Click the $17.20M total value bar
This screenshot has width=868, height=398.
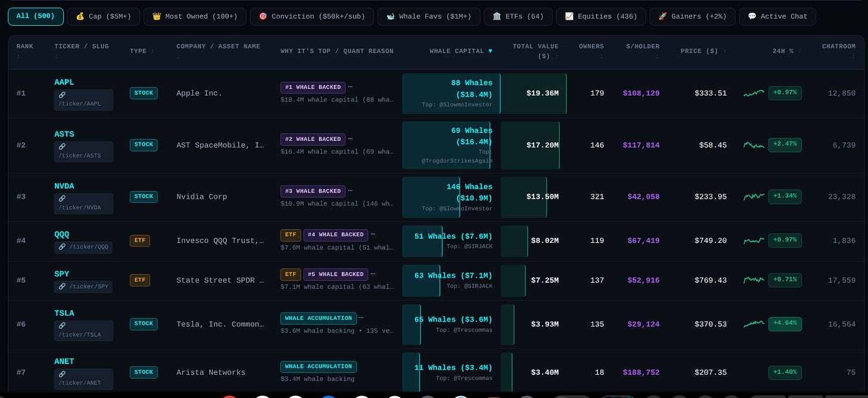click(530, 145)
